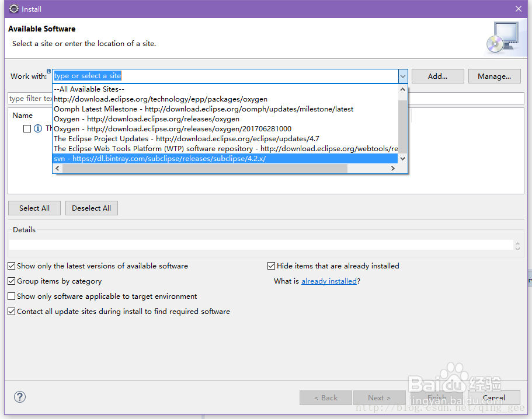The image size is (532, 419).
Task: Select Oomph Latest Milestone site
Action: [x=225, y=109]
